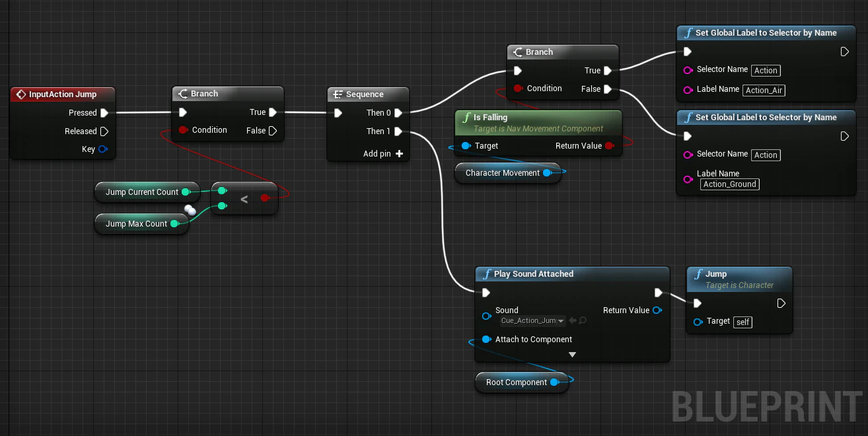The width and height of the screenshot is (868, 436).
Task: Click the Action_Air Label Name field
Action: (764, 91)
